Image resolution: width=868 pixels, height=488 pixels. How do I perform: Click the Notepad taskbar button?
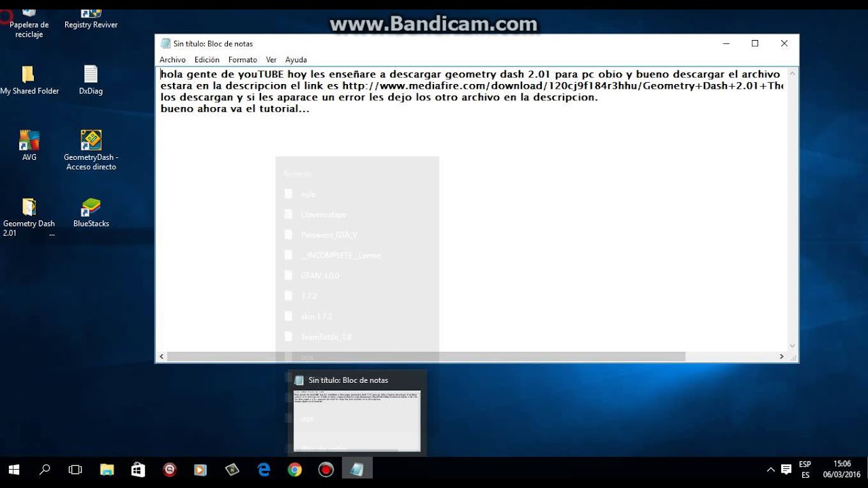pos(357,469)
